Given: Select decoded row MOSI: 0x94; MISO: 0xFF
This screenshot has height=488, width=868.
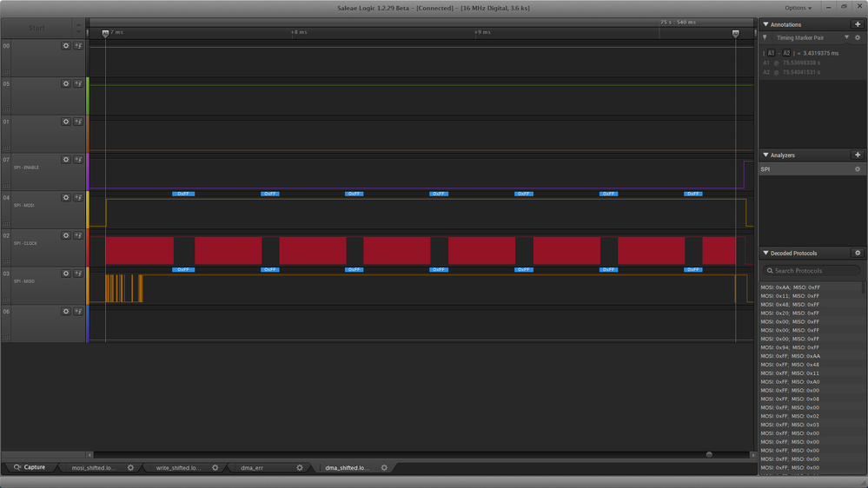Looking at the screenshot, I should click(x=811, y=347).
